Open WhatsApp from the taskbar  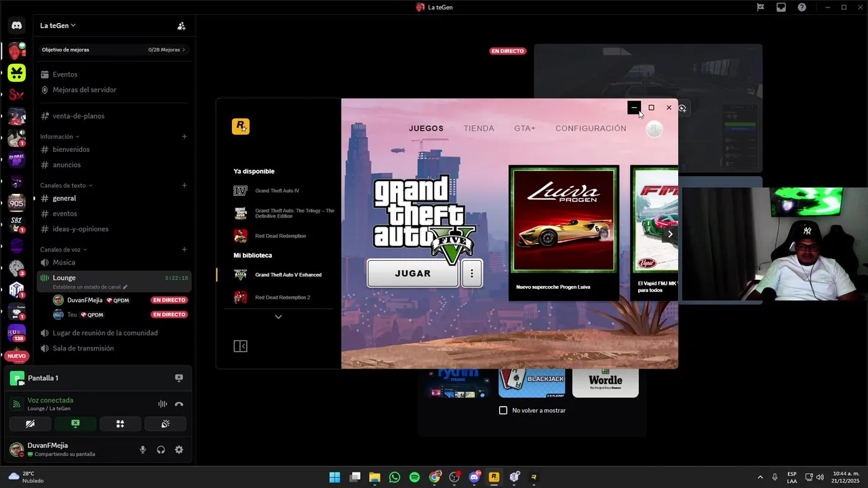(x=395, y=477)
